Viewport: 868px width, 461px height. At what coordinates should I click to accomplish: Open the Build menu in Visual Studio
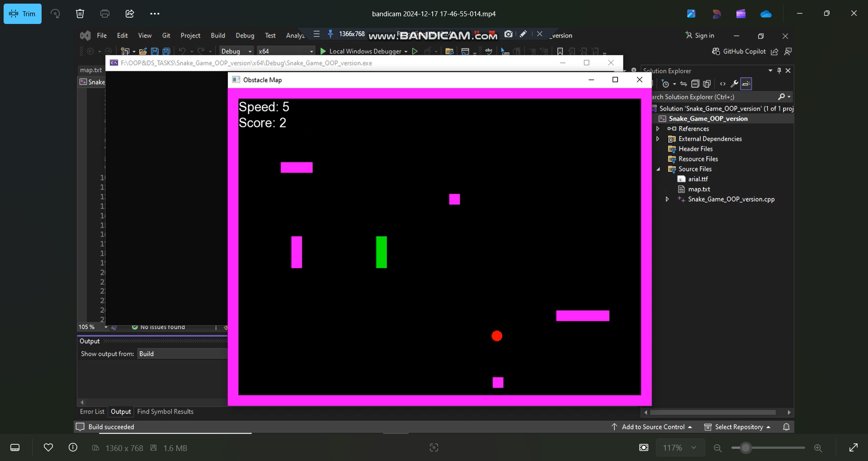pos(217,35)
